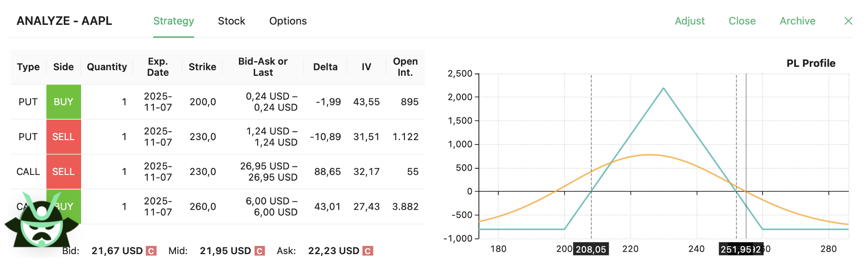Click the Delta column header
Screen dimensions: 868x265
[325, 67]
